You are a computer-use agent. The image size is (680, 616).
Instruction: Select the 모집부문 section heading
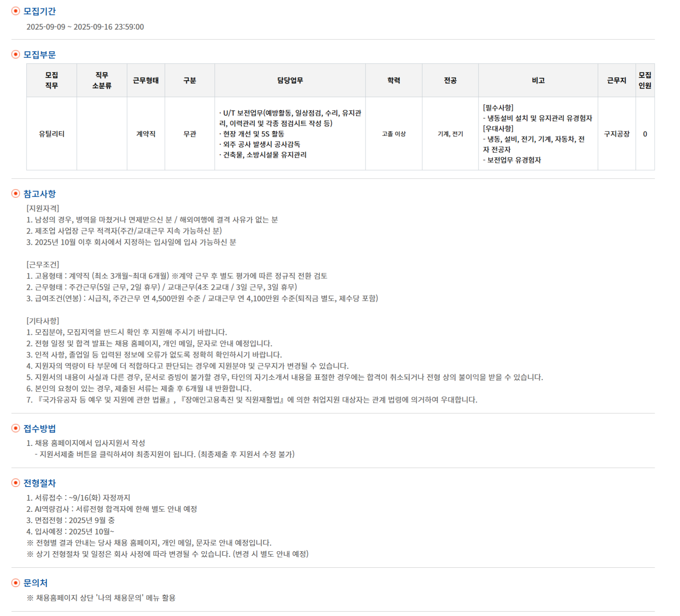[39, 54]
